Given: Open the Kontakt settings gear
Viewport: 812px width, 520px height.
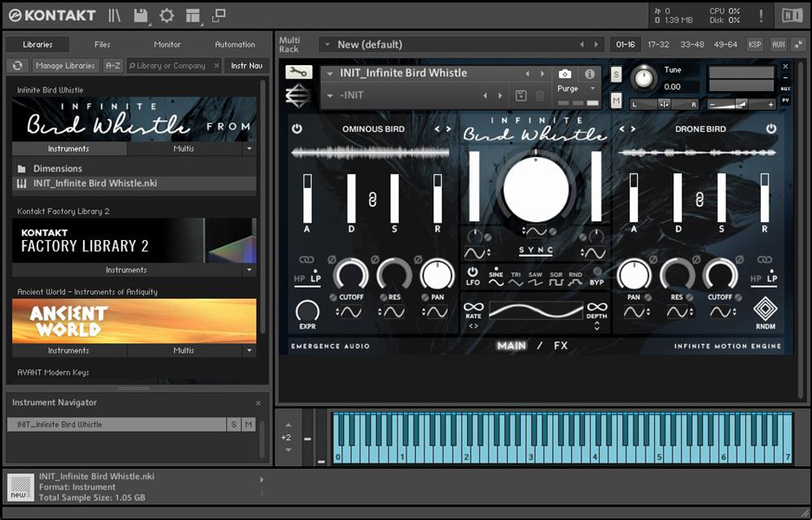Looking at the screenshot, I should [x=166, y=16].
